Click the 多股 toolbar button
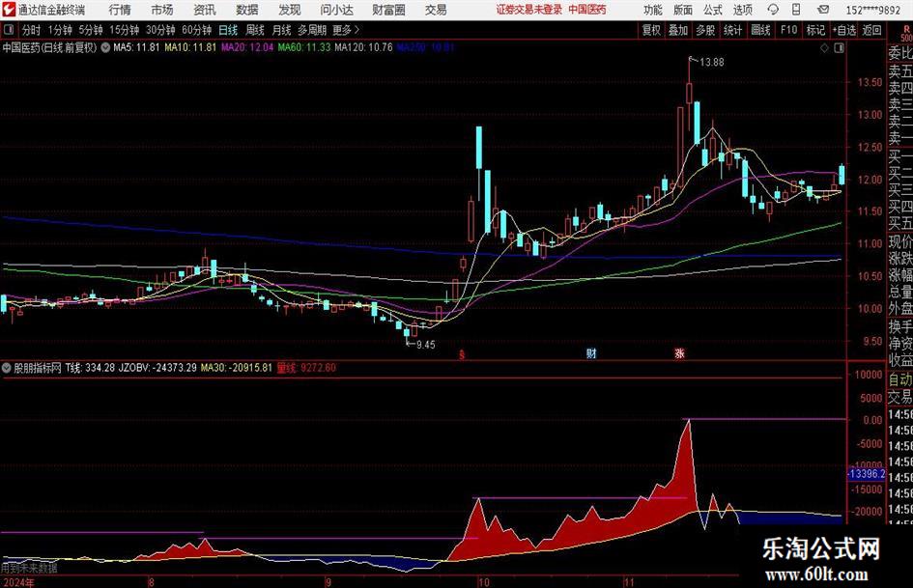 (705, 30)
